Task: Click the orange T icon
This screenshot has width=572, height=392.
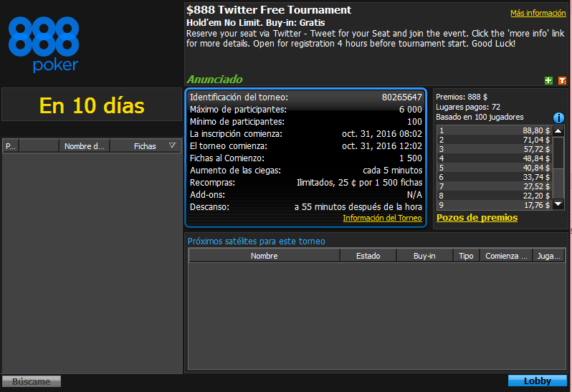Action: click(562, 80)
